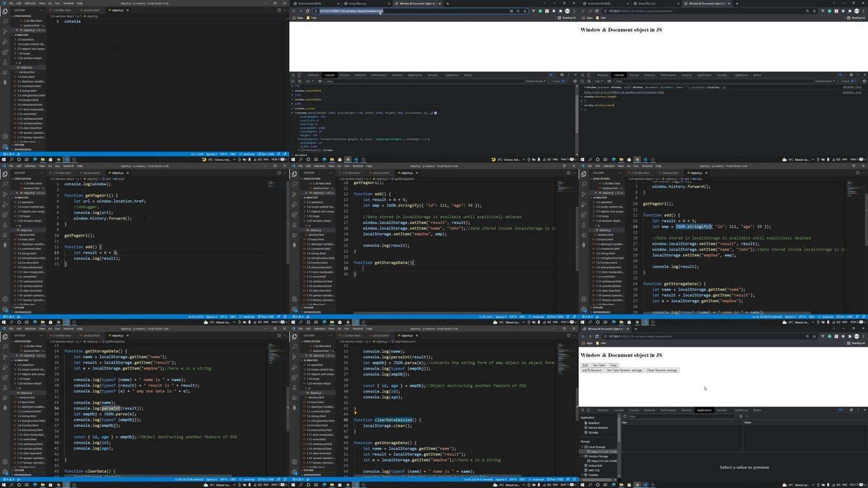Click Split Editor in the 'console' VS Code window
The width and height of the screenshot is (868, 488).
click(x=279, y=10)
